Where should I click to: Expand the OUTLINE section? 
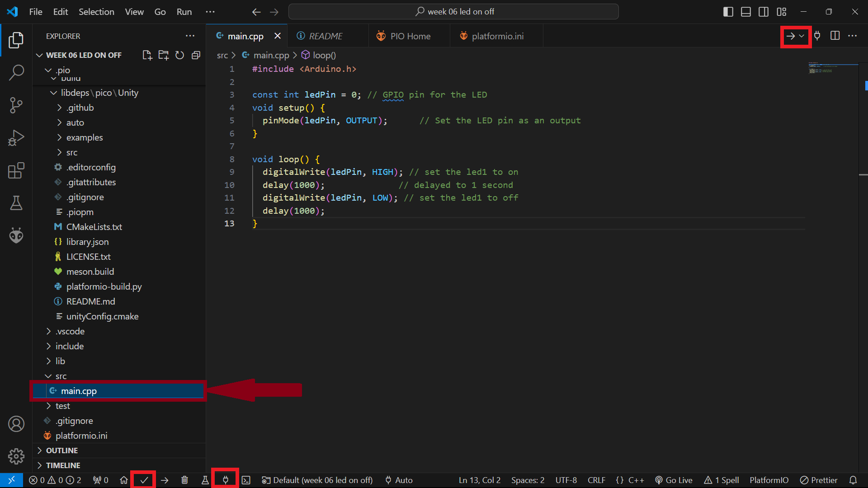click(x=62, y=450)
